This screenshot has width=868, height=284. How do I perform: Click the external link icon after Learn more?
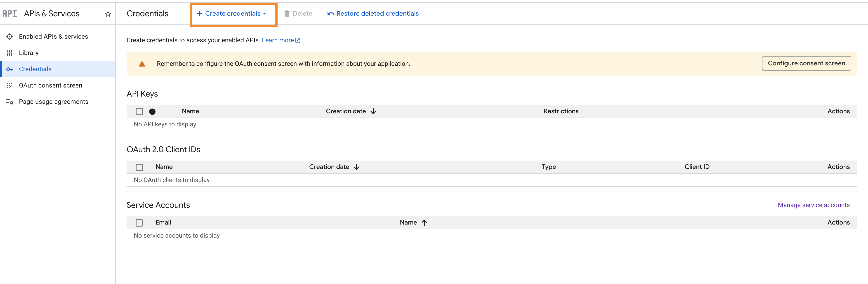(298, 40)
